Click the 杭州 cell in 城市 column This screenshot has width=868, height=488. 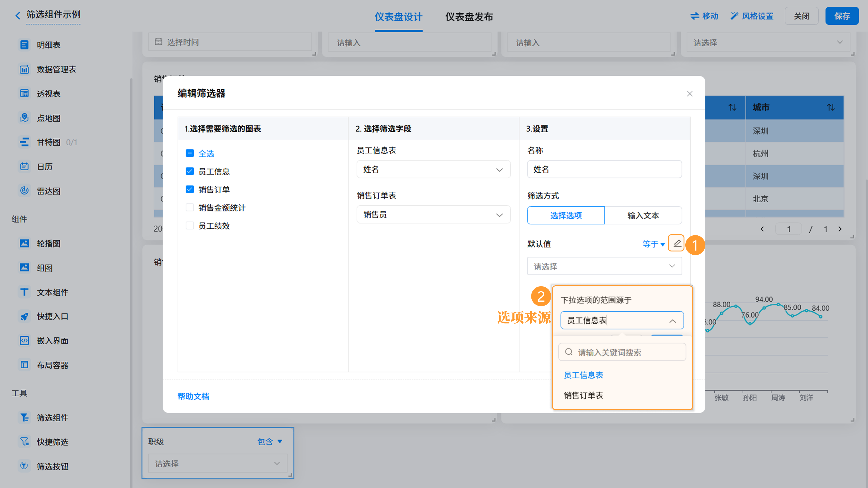(760, 153)
